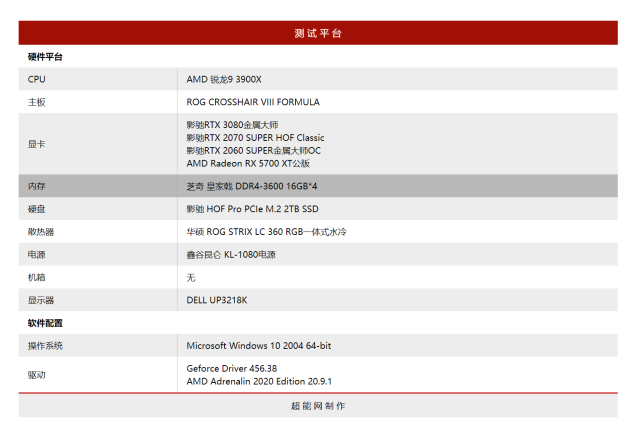641x445 pixels.
Task: Click the 电源 row label
Action: [x=36, y=255]
